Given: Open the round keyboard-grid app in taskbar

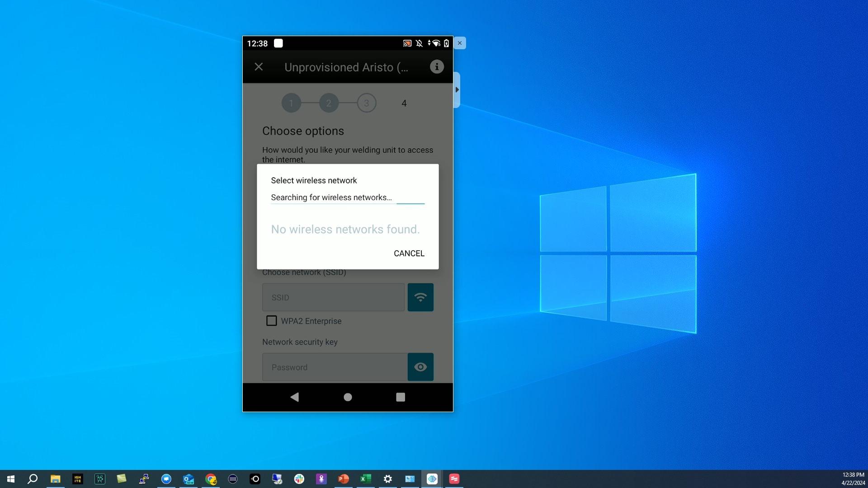Looking at the screenshot, I should [233, 479].
